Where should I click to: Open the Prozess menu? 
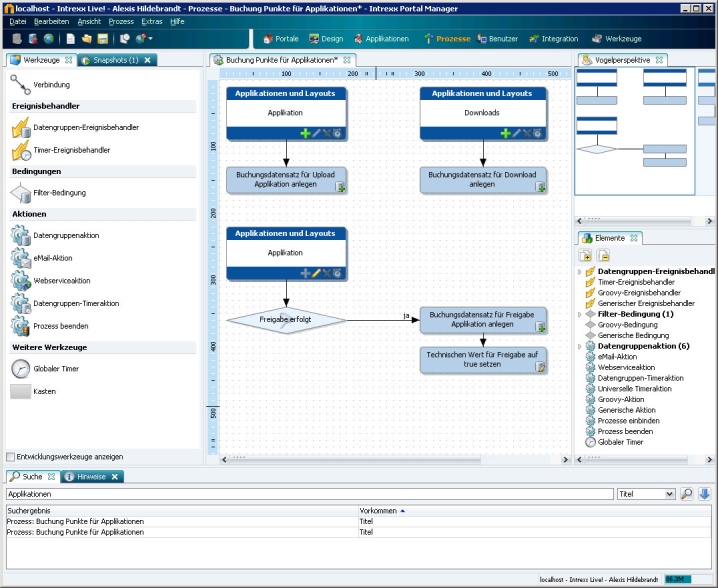pyautogui.click(x=120, y=21)
